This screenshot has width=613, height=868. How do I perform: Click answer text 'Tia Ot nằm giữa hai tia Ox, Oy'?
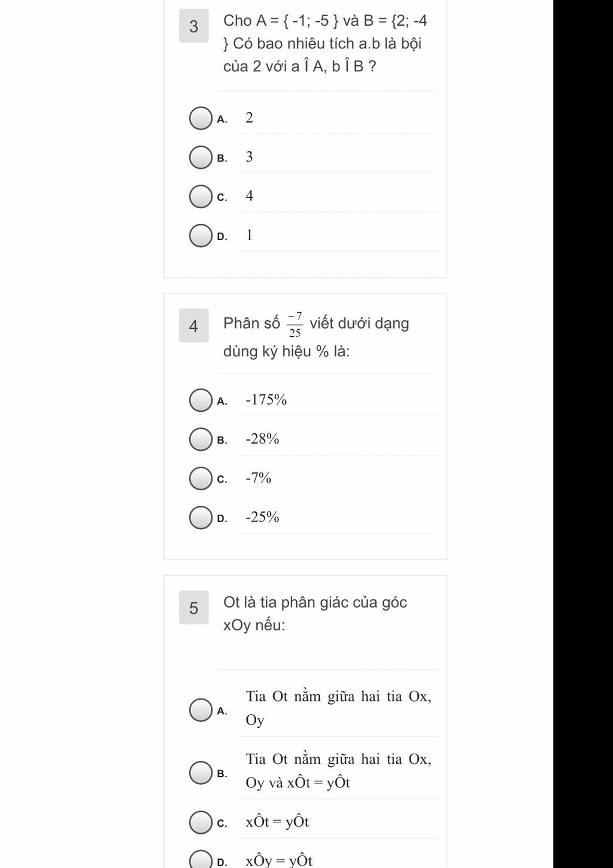pyautogui.click(x=338, y=708)
